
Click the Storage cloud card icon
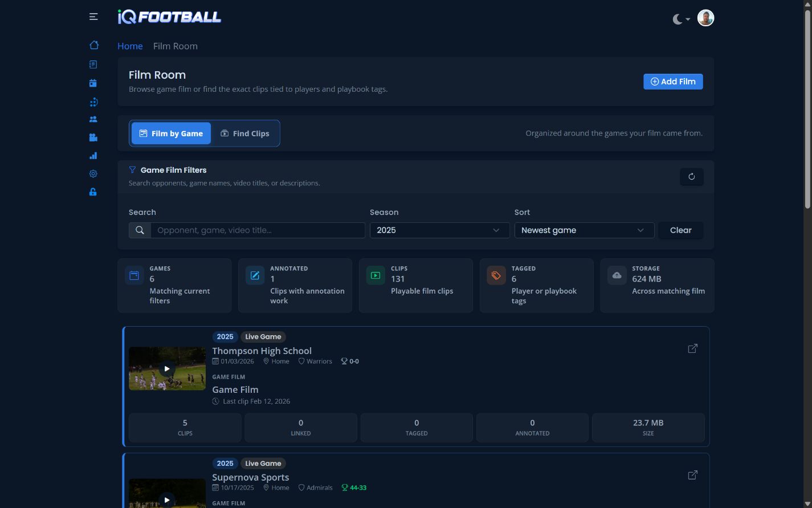[x=617, y=275]
